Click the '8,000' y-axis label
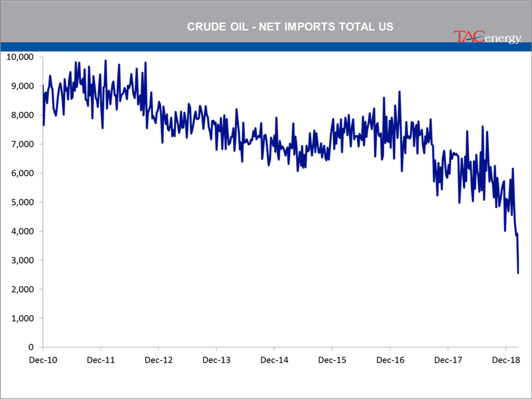This screenshot has height=399, width=532. [x=22, y=115]
